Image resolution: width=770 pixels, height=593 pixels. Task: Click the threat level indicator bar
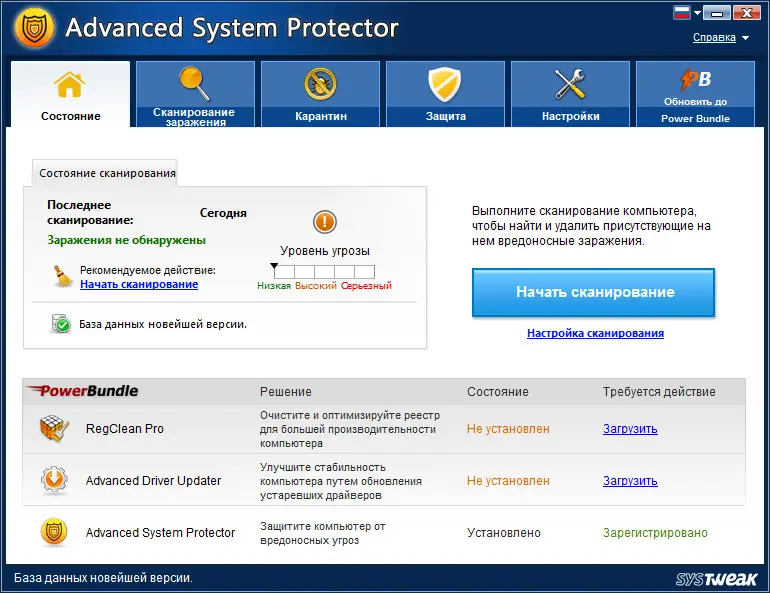point(324,272)
